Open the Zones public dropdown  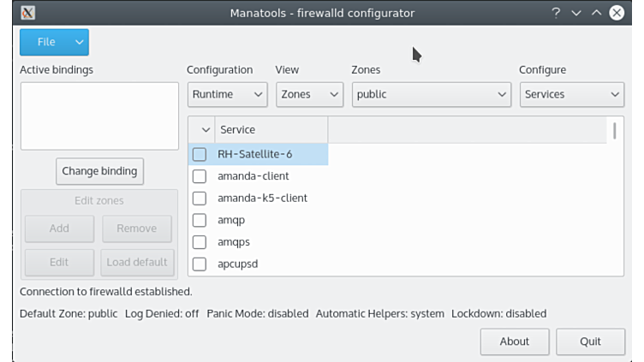432,94
